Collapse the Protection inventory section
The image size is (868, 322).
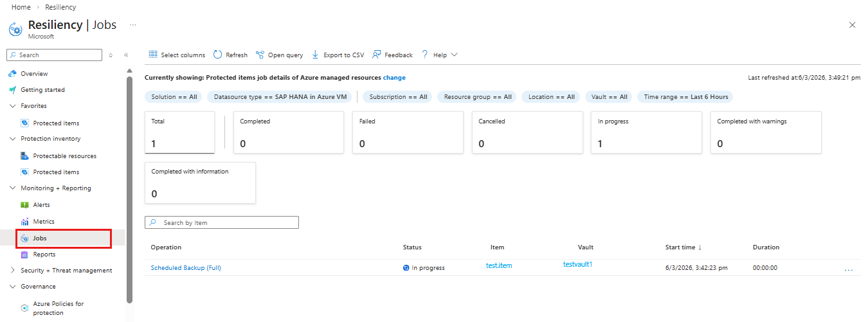tap(12, 139)
